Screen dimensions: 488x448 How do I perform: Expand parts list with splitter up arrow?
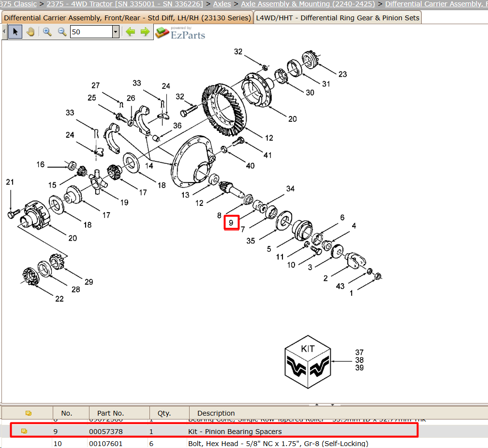coord(317,405)
